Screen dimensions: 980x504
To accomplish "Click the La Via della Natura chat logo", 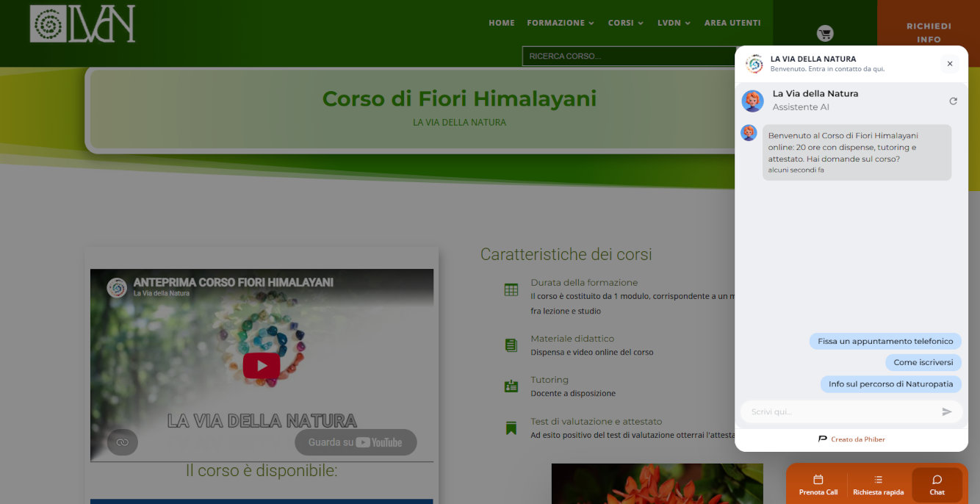I will coord(754,64).
